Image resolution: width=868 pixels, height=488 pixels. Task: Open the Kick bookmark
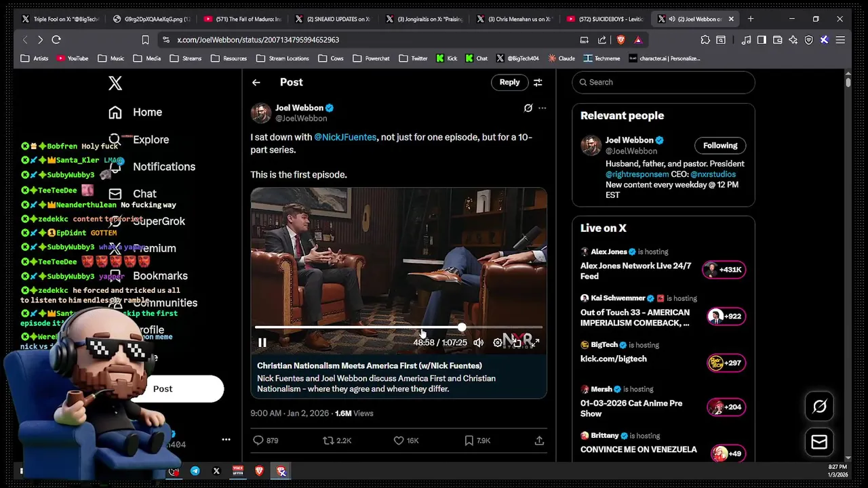pyautogui.click(x=447, y=58)
